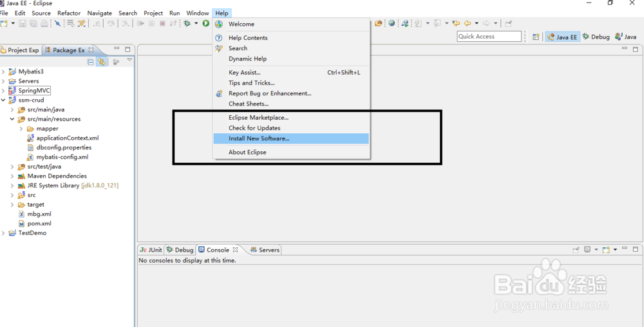The width and height of the screenshot is (644, 327).
Task: Switch to the Java perspective
Action: (625, 37)
